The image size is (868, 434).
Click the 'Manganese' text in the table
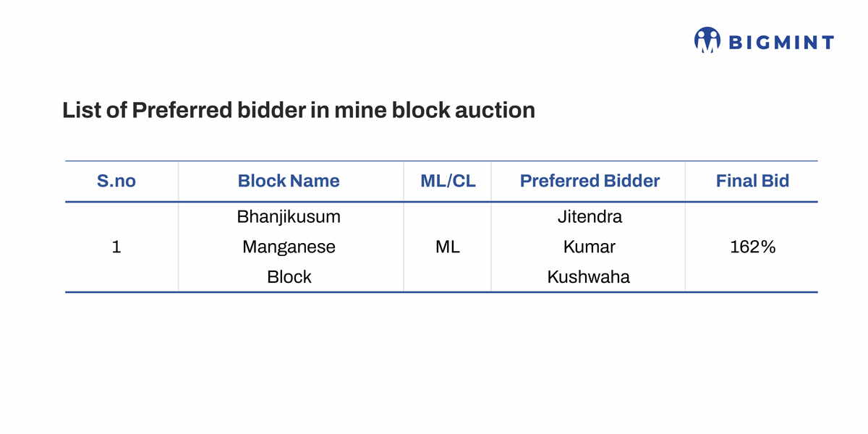[289, 247]
